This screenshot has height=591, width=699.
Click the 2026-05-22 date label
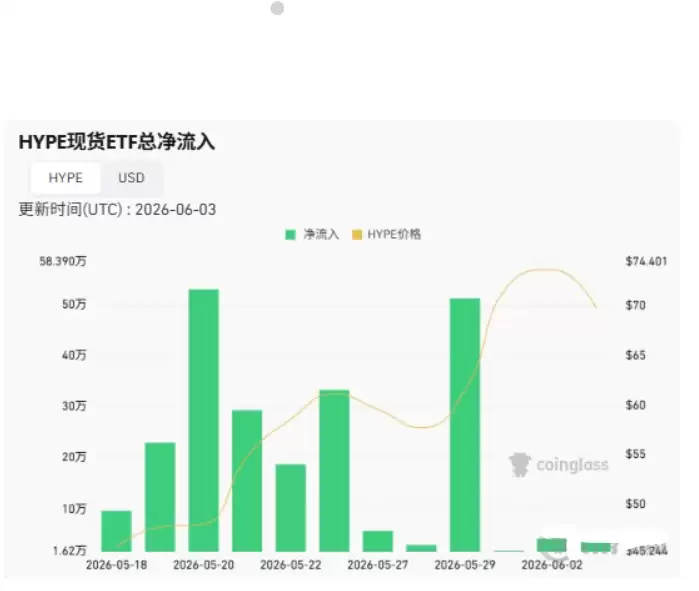click(x=291, y=565)
